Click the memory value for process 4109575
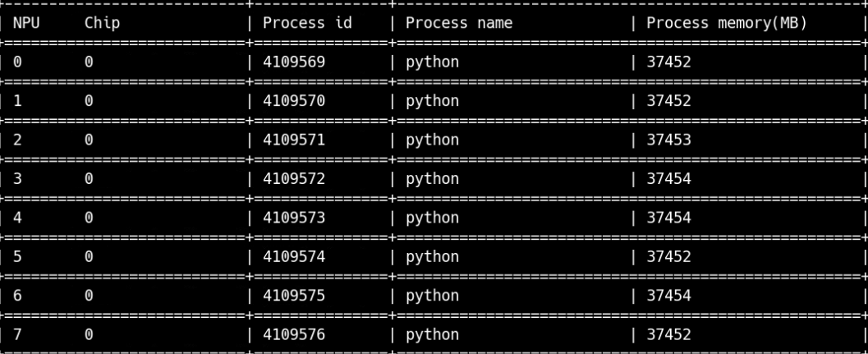 pyautogui.click(x=668, y=296)
